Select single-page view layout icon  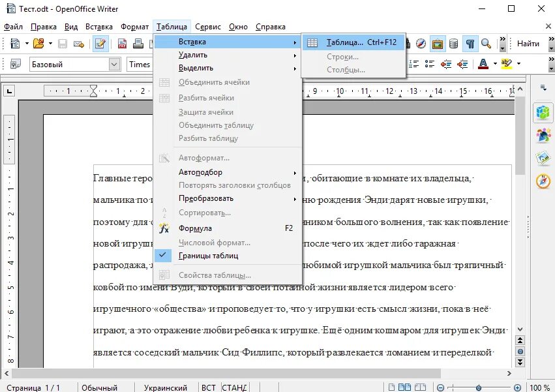pyautogui.click(x=392, y=387)
